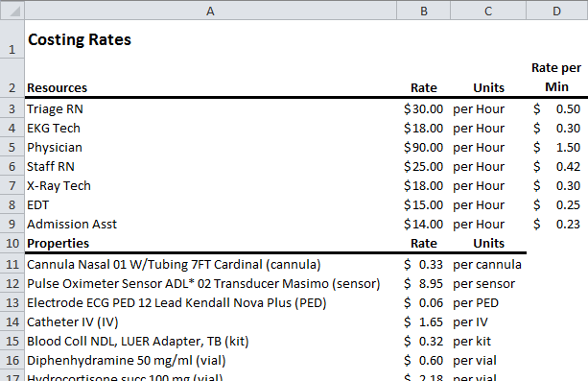Select the X-Ray Tech cell
This screenshot has width=588, height=381.
210,185
